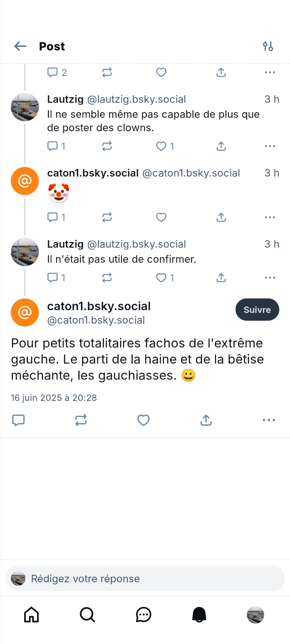Like the clown emoji reply
Viewport: 290px width, 644px height.
pyautogui.click(x=161, y=217)
